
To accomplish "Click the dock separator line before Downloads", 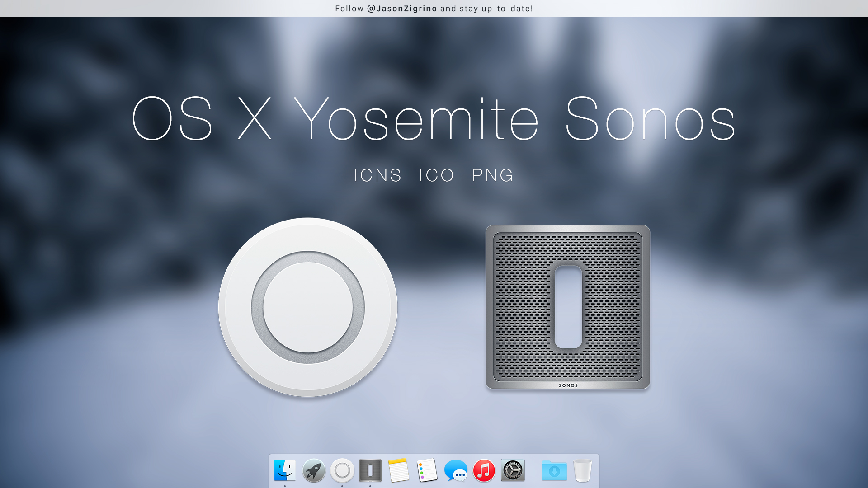I will click(534, 471).
